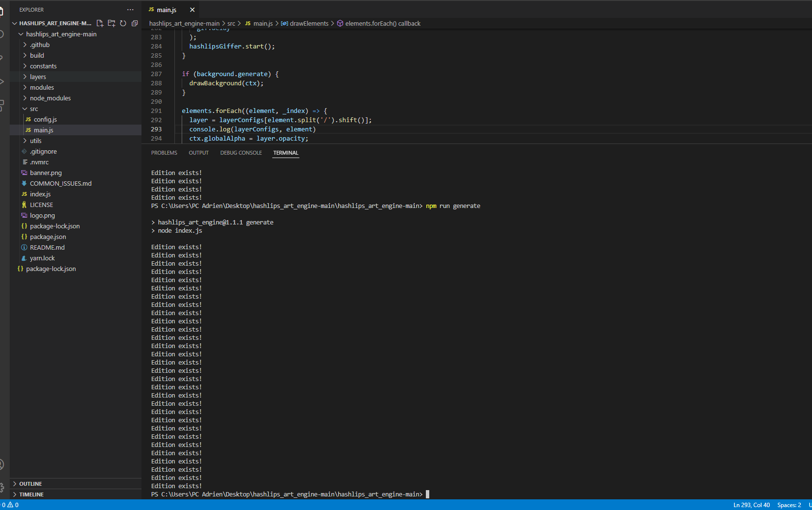Screen dimensions: 812x510
Task: Expand the node_modules folder
Action: [51, 97]
